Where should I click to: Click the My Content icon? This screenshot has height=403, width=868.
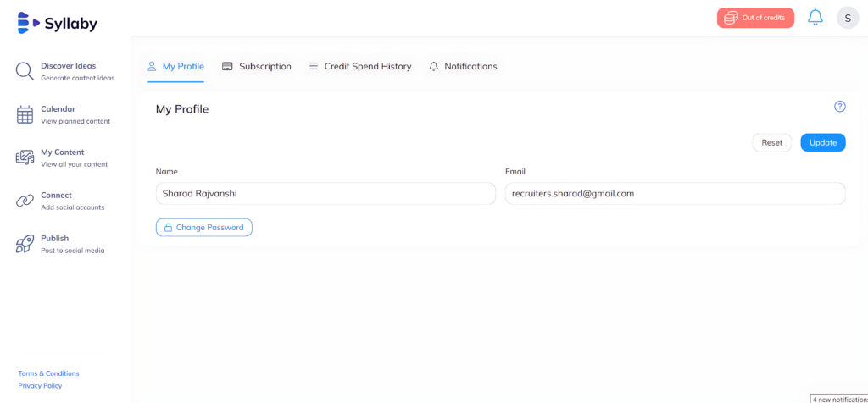click(x=25, y=157)
